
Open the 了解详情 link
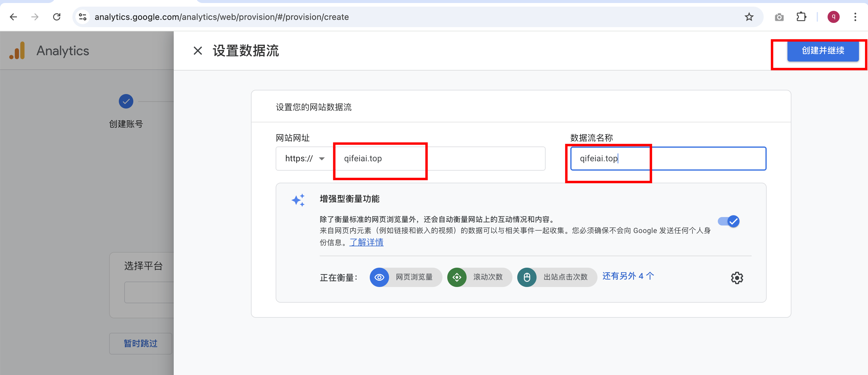[x=366, y=242]
